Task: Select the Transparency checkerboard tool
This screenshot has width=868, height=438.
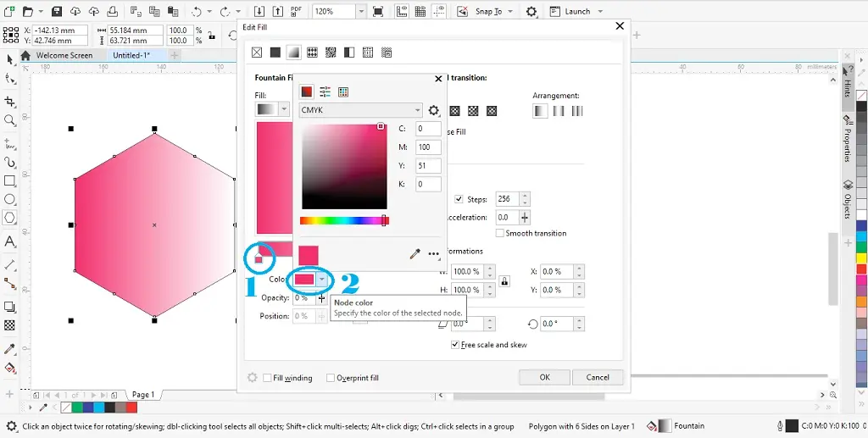Action: click(9, 325)
